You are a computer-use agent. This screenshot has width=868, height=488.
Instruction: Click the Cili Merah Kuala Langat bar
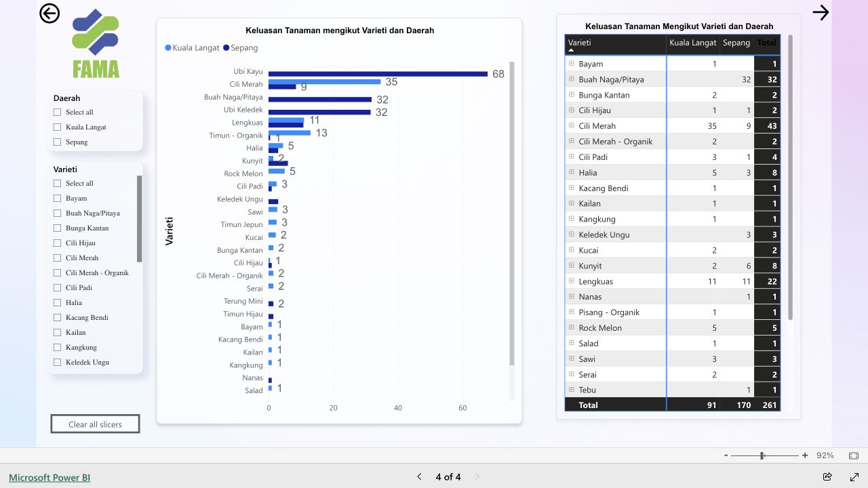point(324,81)
